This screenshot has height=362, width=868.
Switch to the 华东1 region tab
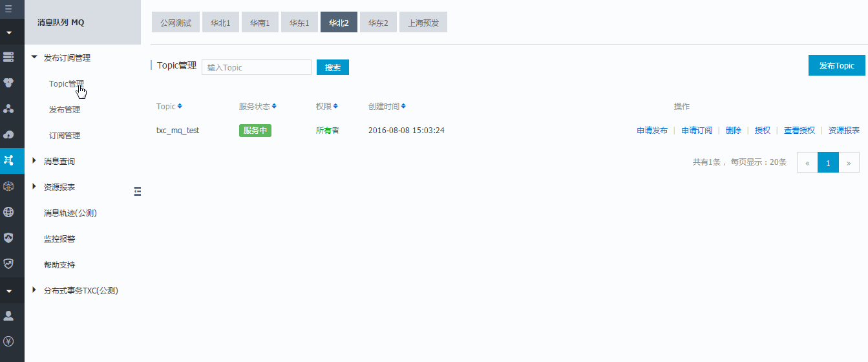[x=299, y=23]
